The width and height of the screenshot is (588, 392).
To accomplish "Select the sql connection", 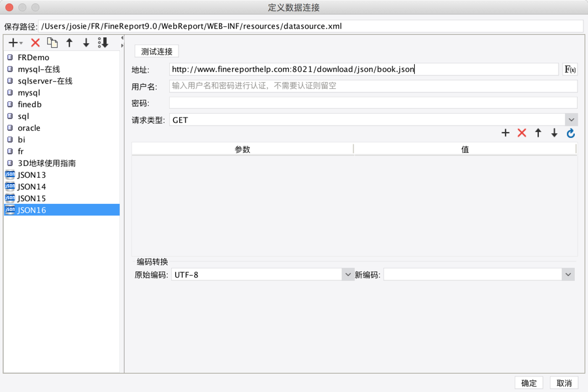I will (61, 116).
